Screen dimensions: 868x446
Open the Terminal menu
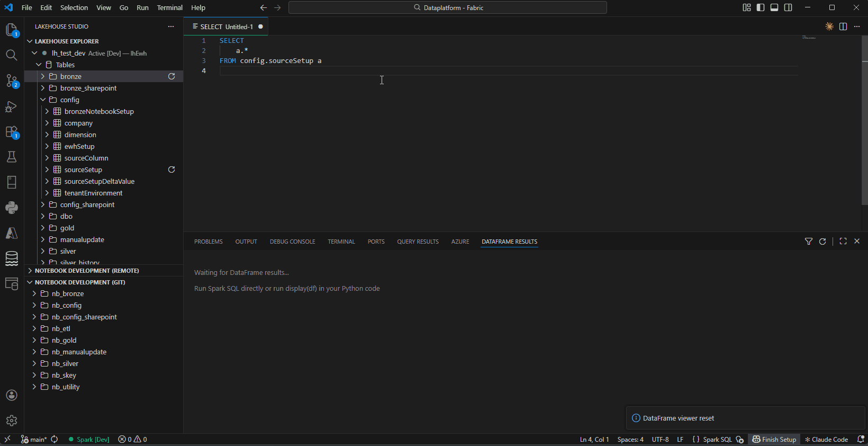(x=170, y=7)
